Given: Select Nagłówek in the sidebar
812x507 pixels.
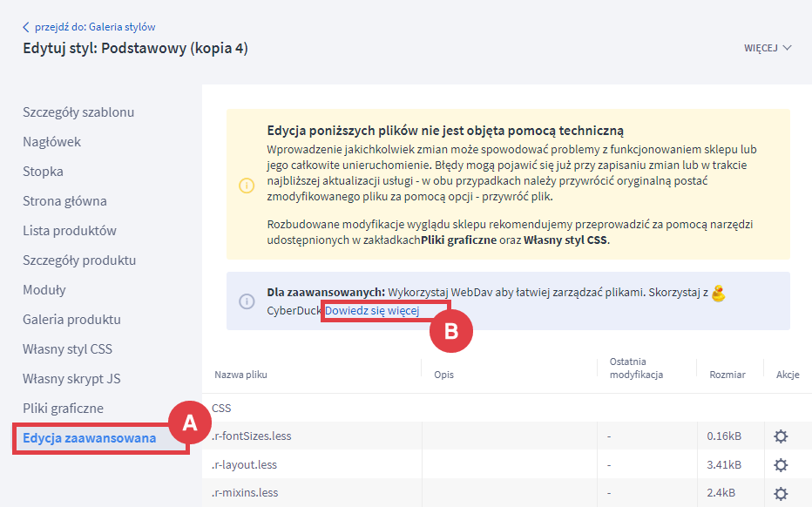Looking at the screenshot, I should pyautogui.click(x=51, y=142).
